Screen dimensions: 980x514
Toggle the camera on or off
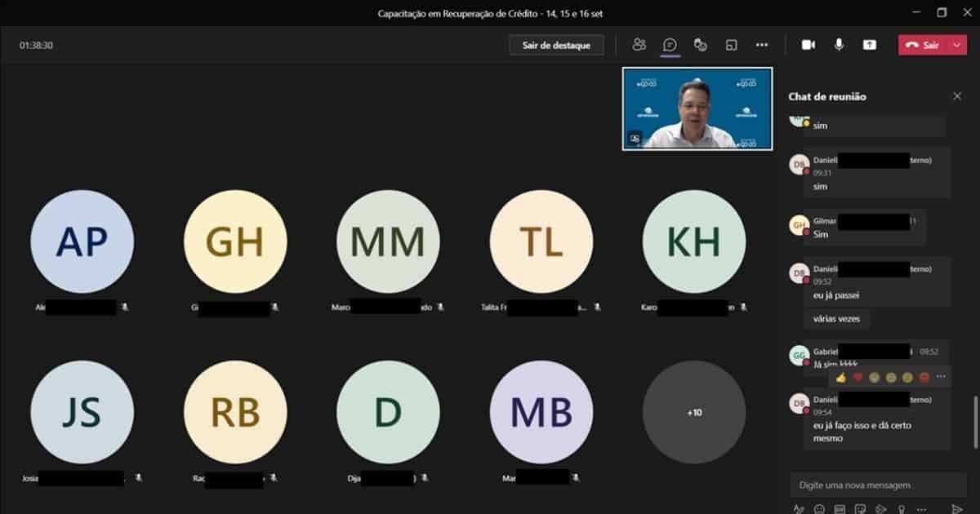(808, 45)
